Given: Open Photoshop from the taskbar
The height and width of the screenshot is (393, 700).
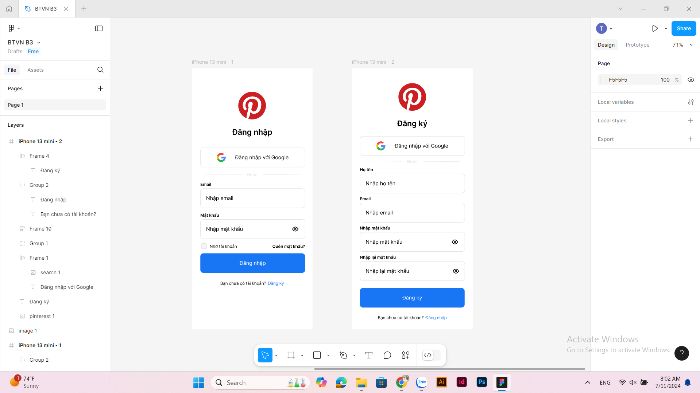Looking at the screenshot, I should tap(482, 382).
